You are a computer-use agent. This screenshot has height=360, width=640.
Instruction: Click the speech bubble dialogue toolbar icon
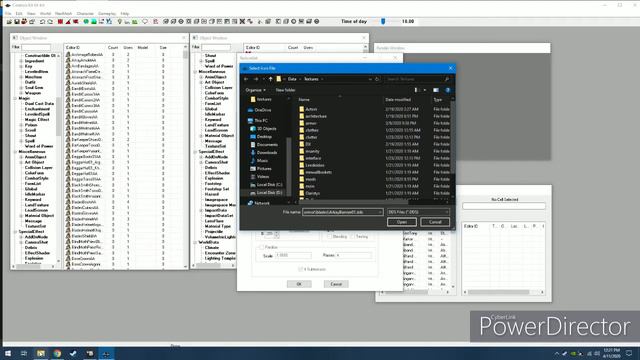click(x=145, y=22)
